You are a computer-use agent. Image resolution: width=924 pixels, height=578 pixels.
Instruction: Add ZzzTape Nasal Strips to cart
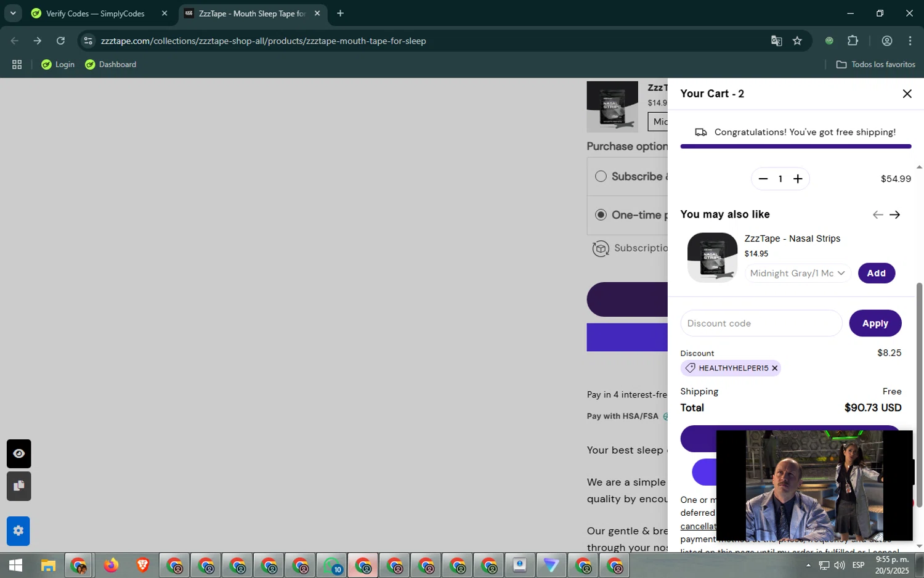click(x=876, y=273)
